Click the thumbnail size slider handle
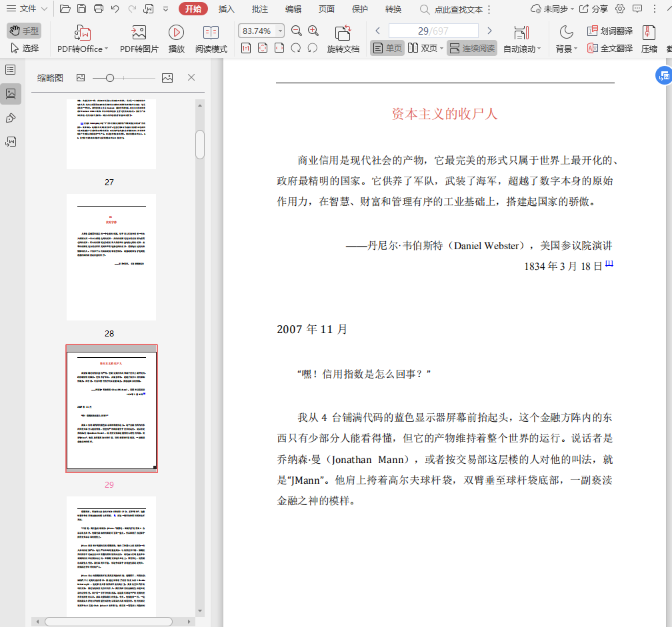 point(110,78)
